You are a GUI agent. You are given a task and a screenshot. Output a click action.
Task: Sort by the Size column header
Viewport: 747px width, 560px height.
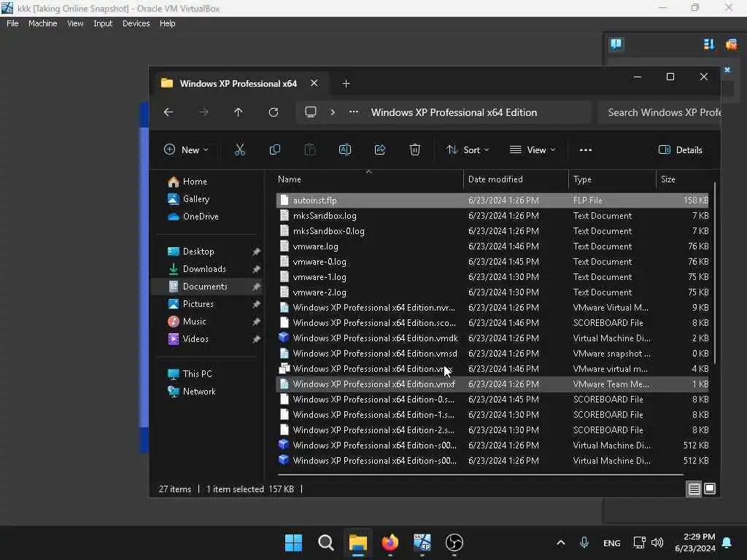tap(684, 179)
